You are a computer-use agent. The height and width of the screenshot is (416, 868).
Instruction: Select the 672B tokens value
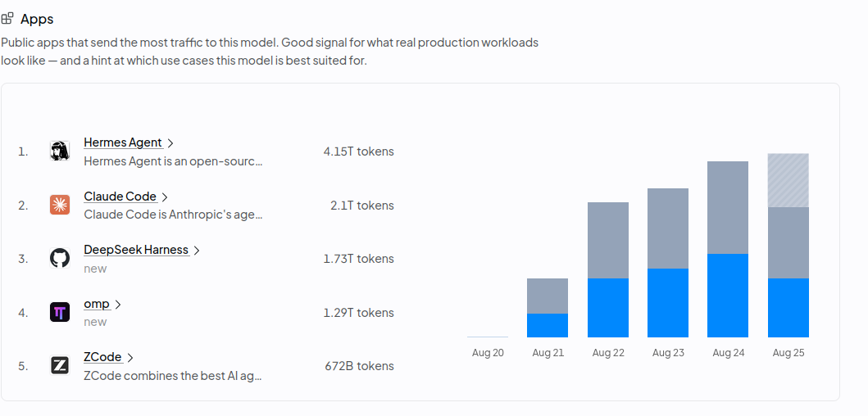(359, 366)
